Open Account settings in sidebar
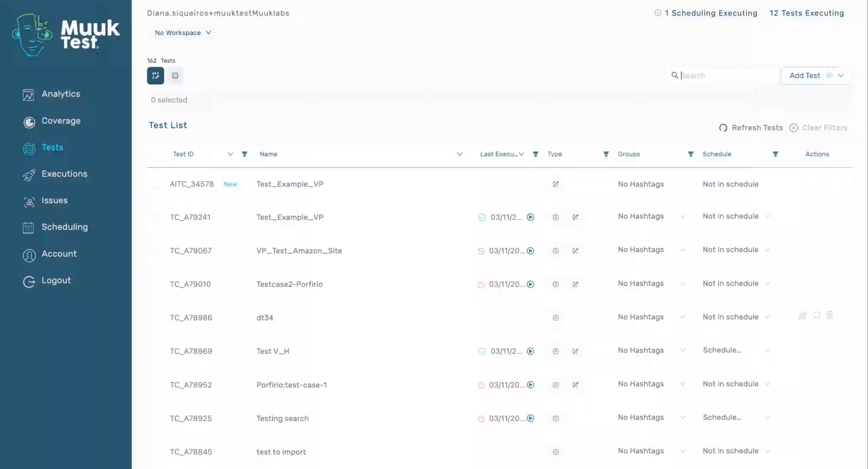 [x=50, y=254]
